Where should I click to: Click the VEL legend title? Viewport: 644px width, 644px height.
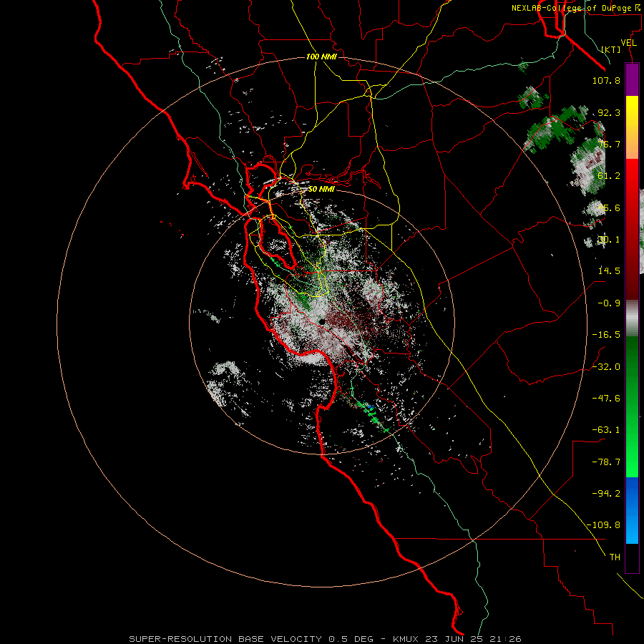point(628,43)
